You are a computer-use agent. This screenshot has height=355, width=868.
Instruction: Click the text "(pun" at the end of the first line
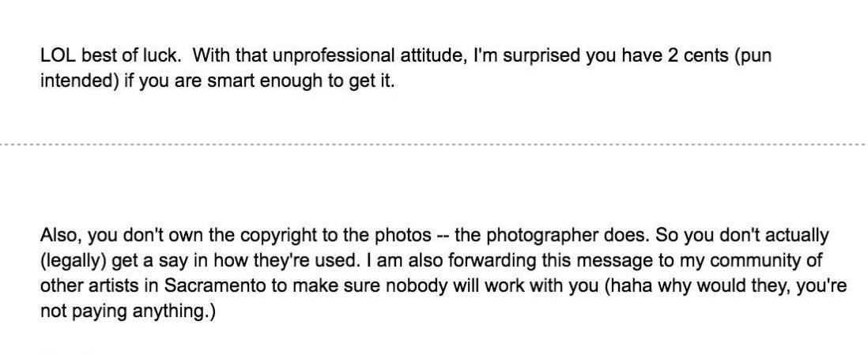click(753, 56)
